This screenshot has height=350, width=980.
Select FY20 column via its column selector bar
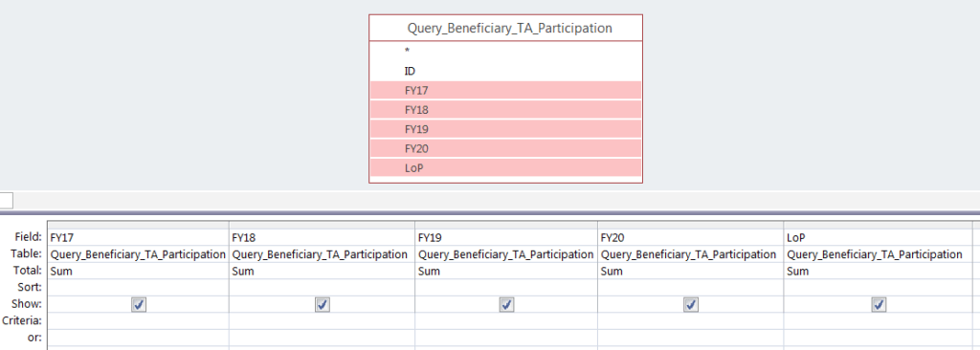tap(691, 225)
